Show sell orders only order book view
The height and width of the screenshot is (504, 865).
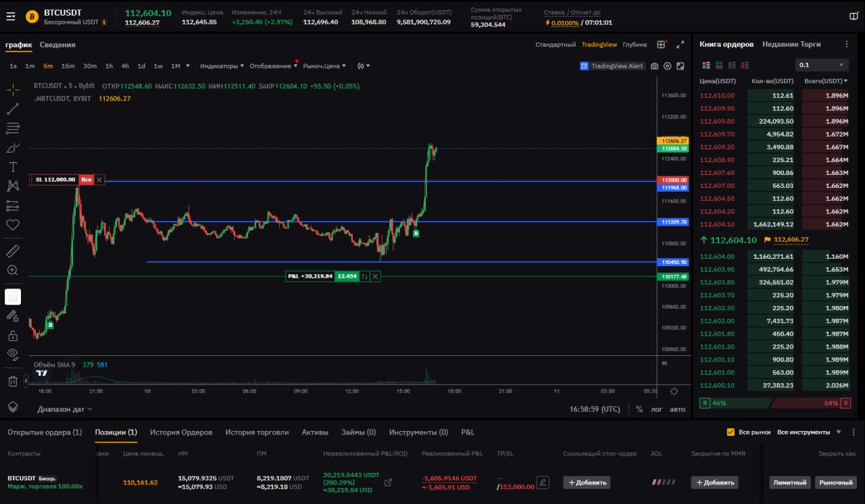coord(745,65)
